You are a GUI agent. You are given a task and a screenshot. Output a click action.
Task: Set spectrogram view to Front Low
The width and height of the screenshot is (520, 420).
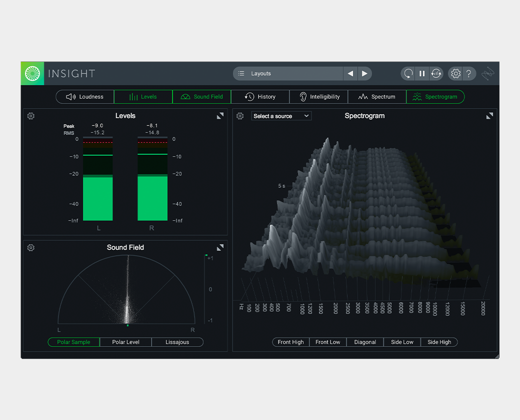pos(327,342)
